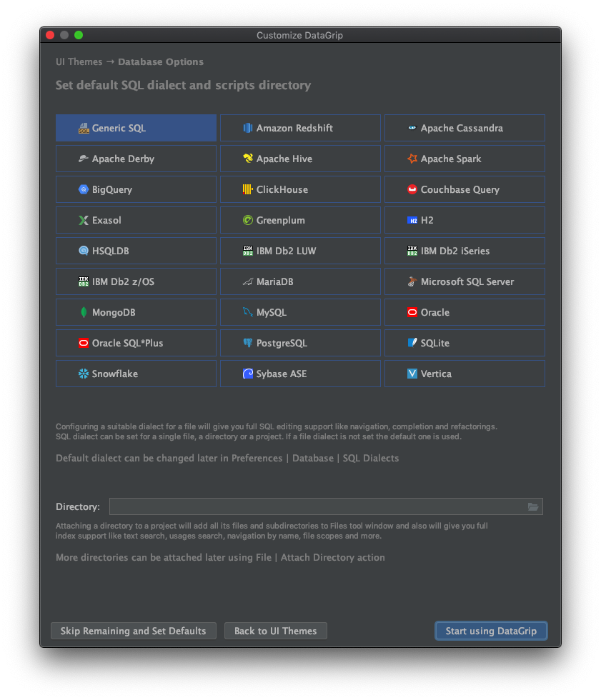
Task: Go back to UI Themes step
Action: pyautogui.click(x=276, y=631)
